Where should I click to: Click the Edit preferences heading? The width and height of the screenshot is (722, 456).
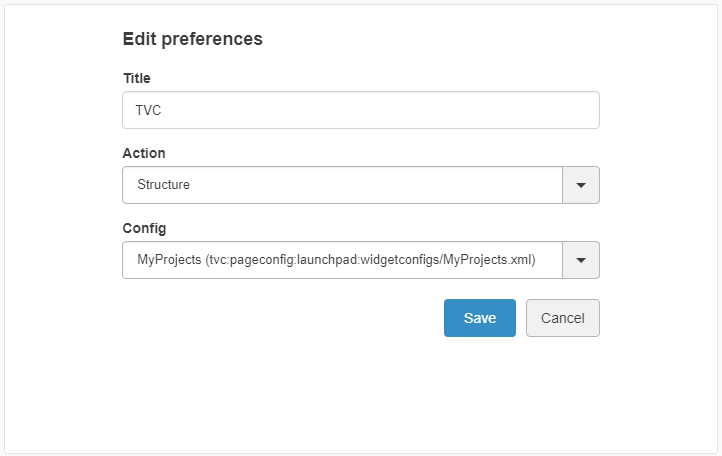(192, 39)
